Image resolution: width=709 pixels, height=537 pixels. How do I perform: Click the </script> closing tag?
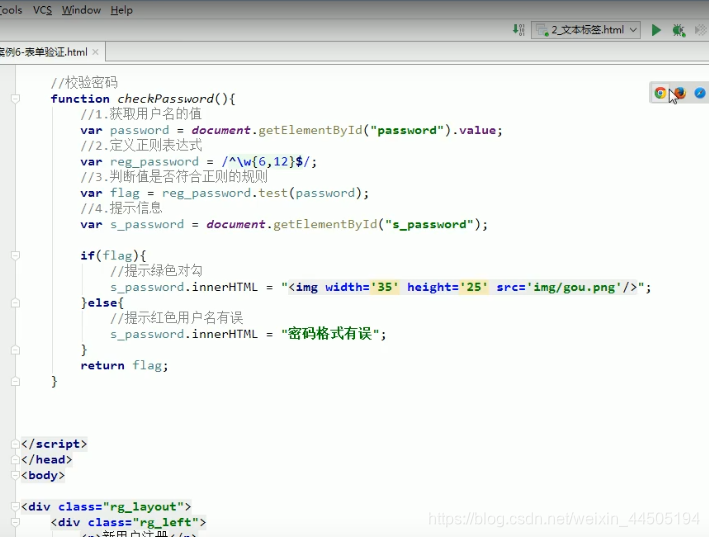54,444
